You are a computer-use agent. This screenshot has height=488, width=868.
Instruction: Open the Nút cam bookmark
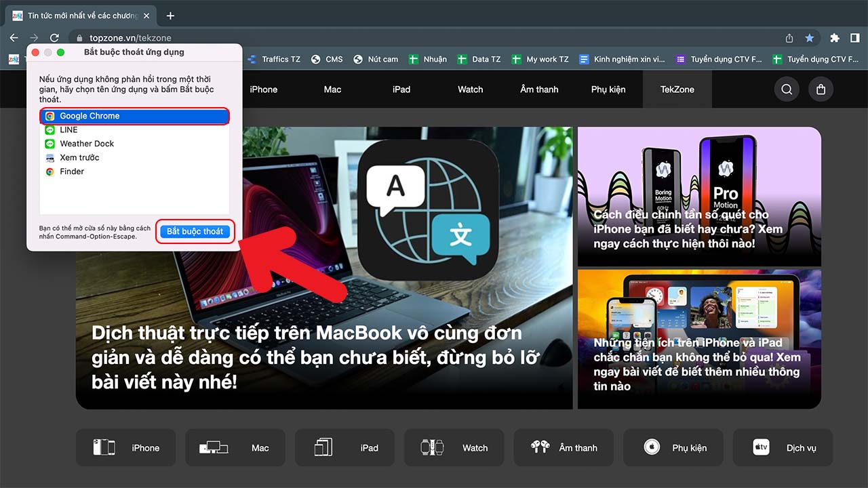coord(376,60)
